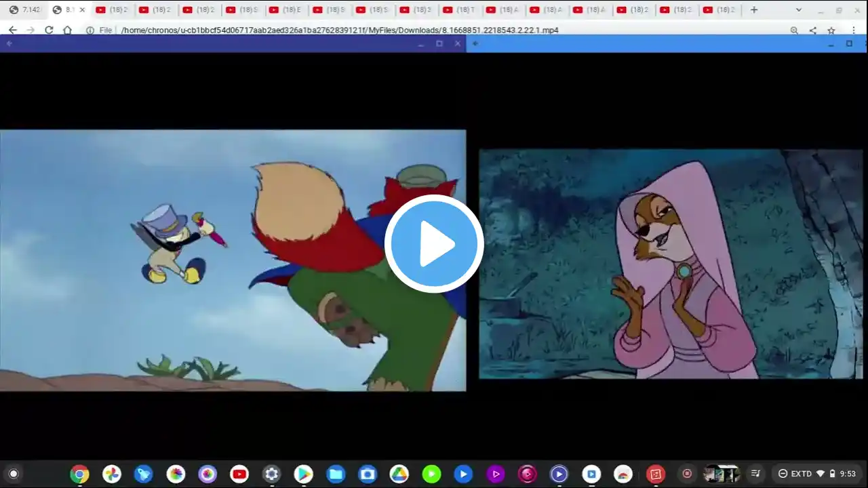Bookmark this page with the star icon

pos(831,30)
